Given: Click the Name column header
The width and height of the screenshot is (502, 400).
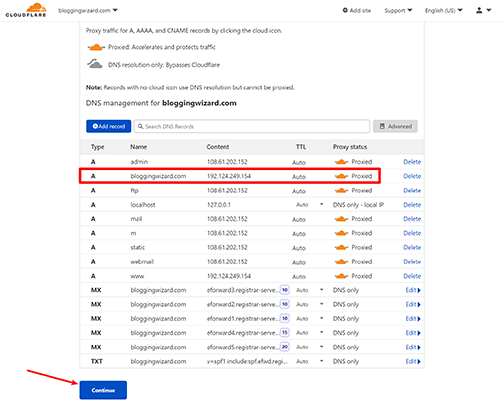Looking at the screenshot, I should 138,147.
